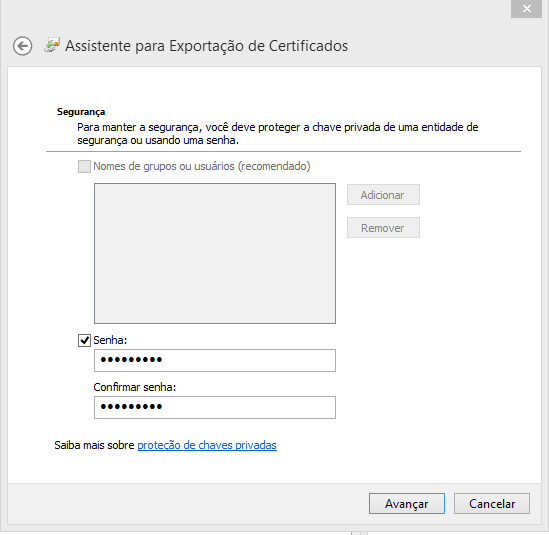Click the certificate export wizard icon
Viewport: 549px width, 535px height.
(52, 46)
